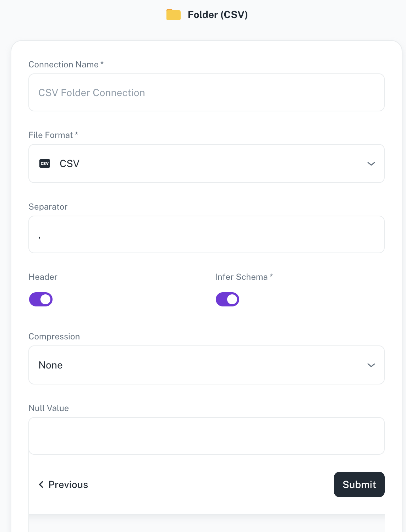
Task: Click the Folder (CSV) page title
Action: (x=218, y=15)
